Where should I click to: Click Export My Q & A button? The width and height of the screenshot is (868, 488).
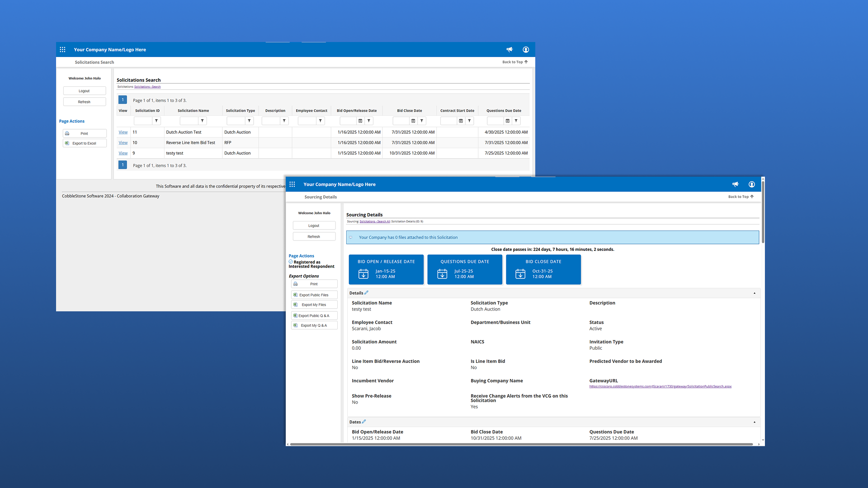pyautogui.click(x=314, y=325)
